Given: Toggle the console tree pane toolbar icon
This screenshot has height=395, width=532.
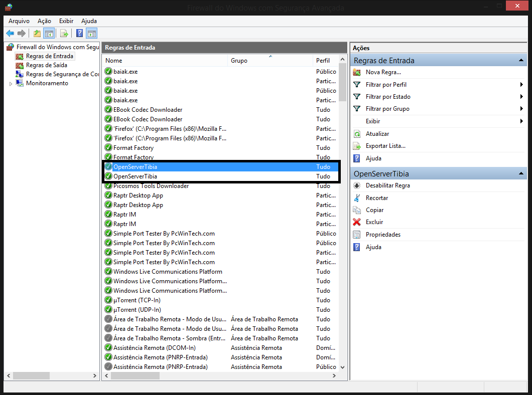Looking at the screenshot, I should (x=49, y=33).
